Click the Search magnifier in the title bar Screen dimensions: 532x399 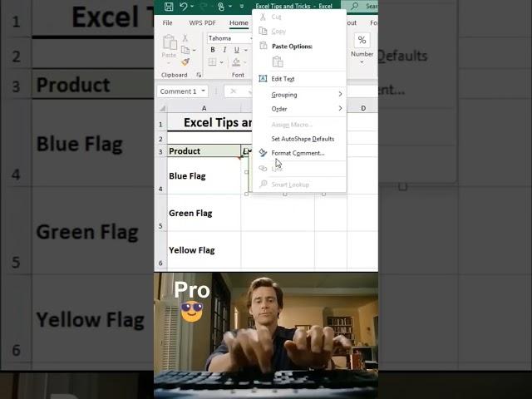[355, 6]
